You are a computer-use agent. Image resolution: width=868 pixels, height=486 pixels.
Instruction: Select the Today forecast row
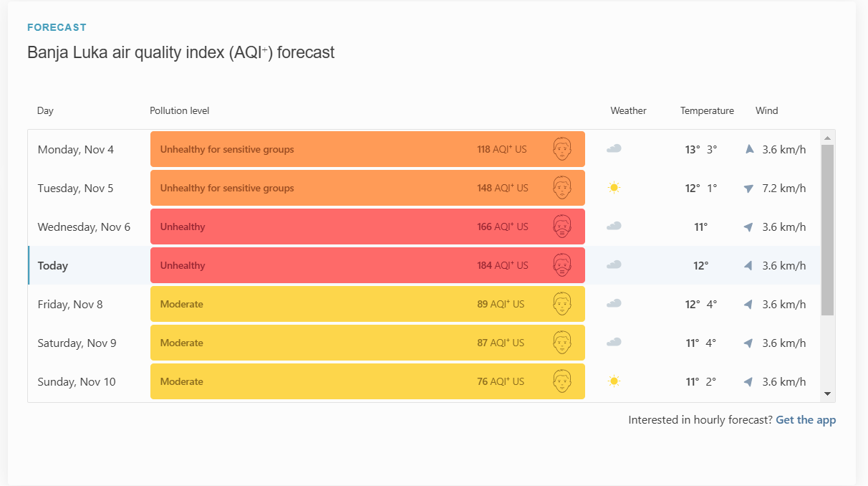tap(424, 265)
